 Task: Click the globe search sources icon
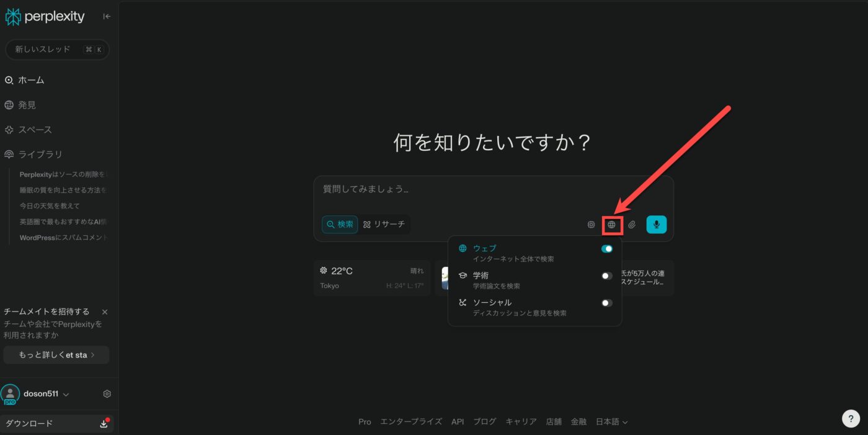(x=611, y=225)
